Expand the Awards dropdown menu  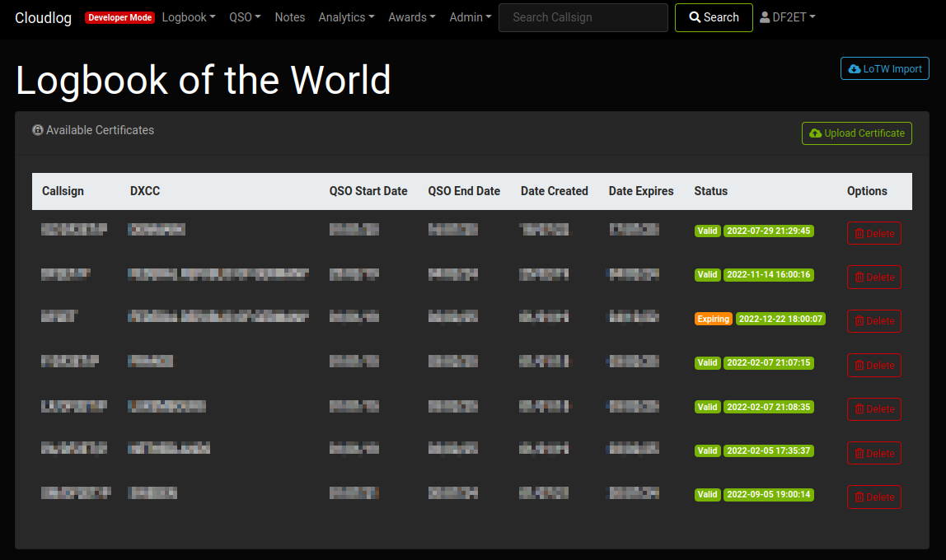[x=411, y=17]
